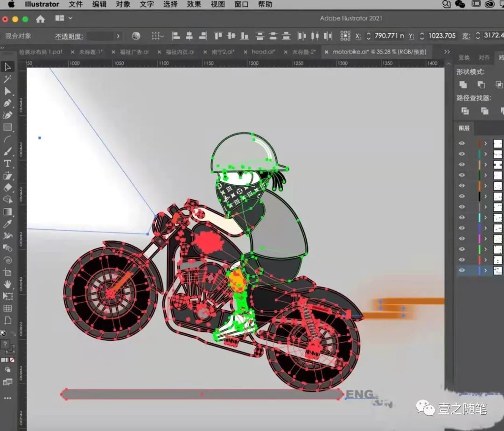Image resolution: width=504 pixels, height=431 pixels.
Task: Select the Type tool in the toolbar
Action: [x=7, y=163]
